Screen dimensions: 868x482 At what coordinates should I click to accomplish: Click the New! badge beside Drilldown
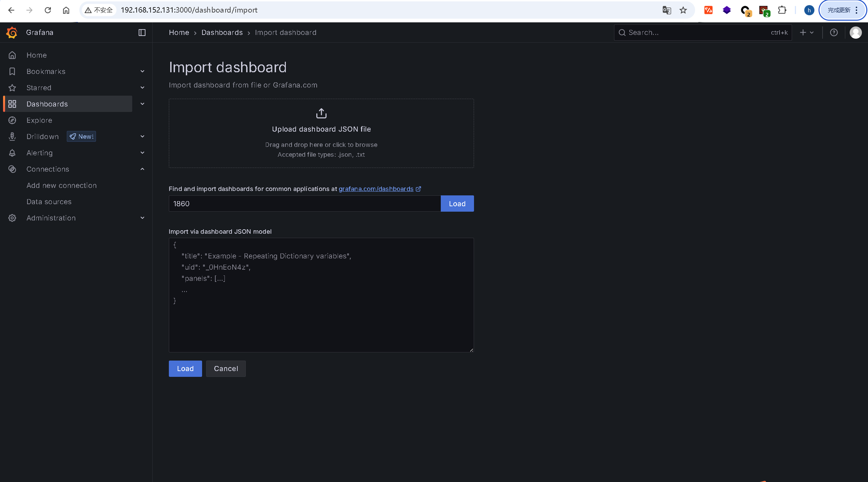81,136
